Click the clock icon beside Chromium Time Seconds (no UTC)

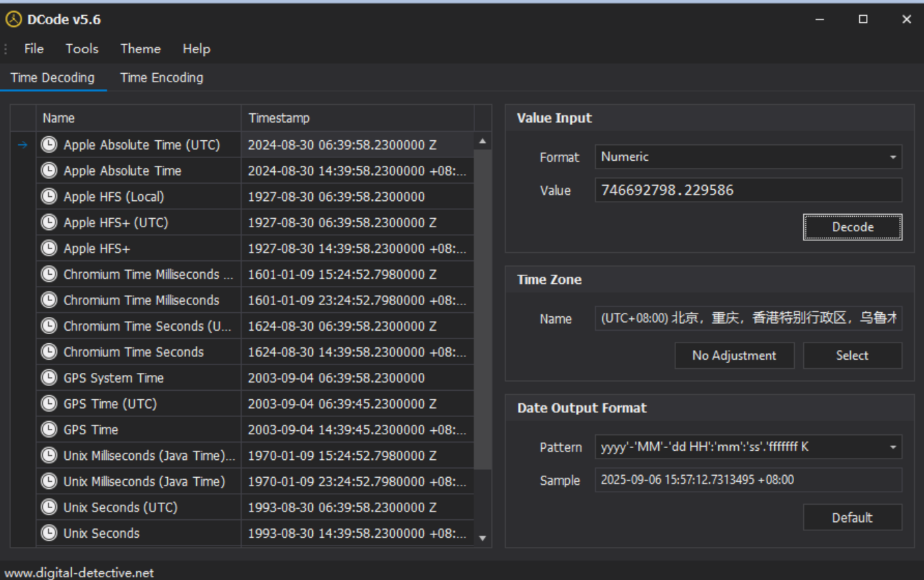(x=48, y=352)
